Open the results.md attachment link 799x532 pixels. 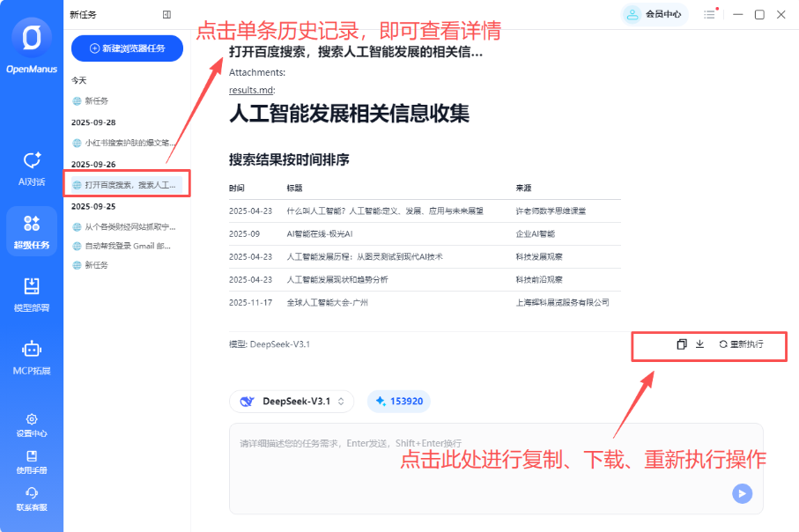point(250,92)
